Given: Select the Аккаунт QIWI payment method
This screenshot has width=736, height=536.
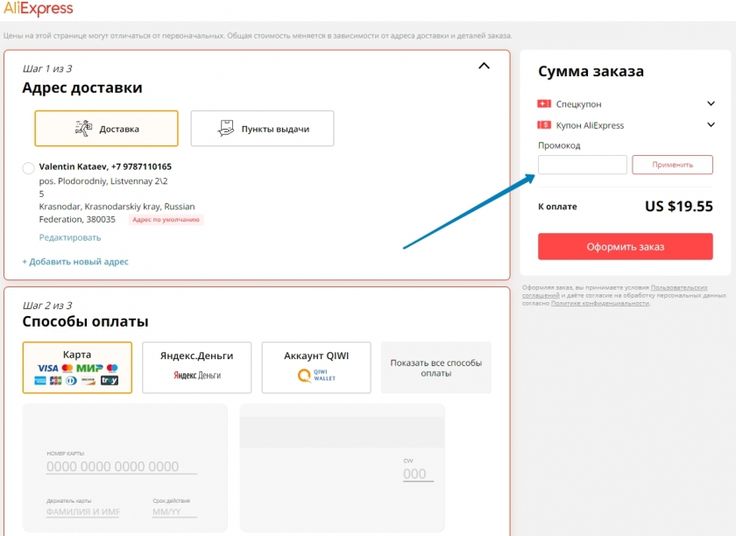Looking at the screenshot, I should point(316,368).
